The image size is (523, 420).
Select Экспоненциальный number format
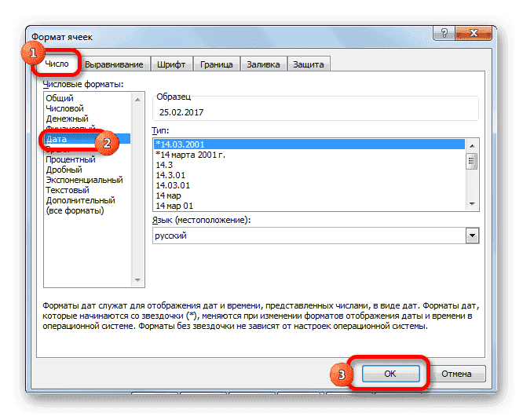point(88,180)
